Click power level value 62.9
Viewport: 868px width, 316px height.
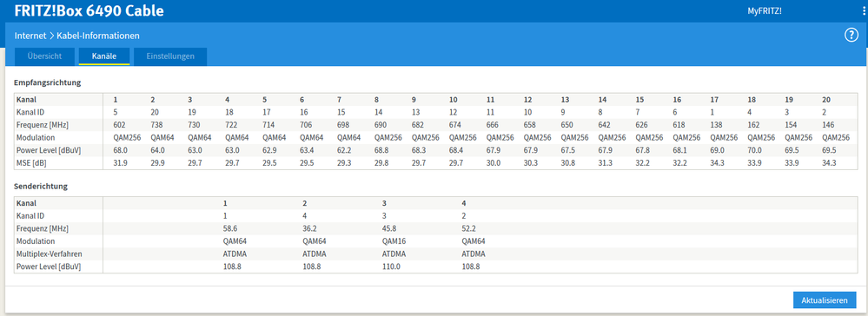point(269,150)
